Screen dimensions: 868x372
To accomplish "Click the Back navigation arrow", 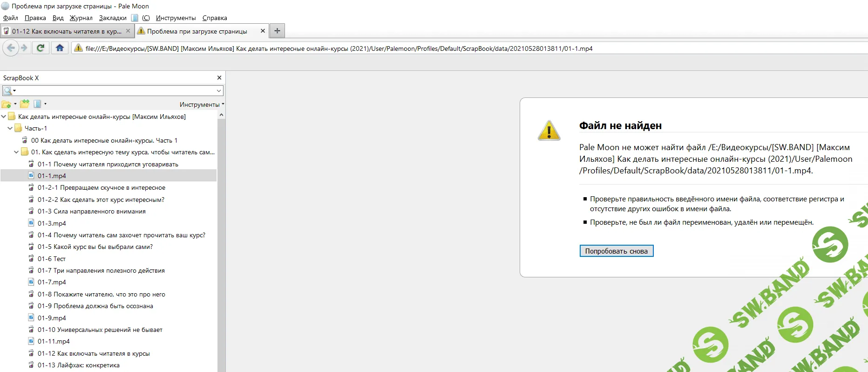I will click(11, 48).
